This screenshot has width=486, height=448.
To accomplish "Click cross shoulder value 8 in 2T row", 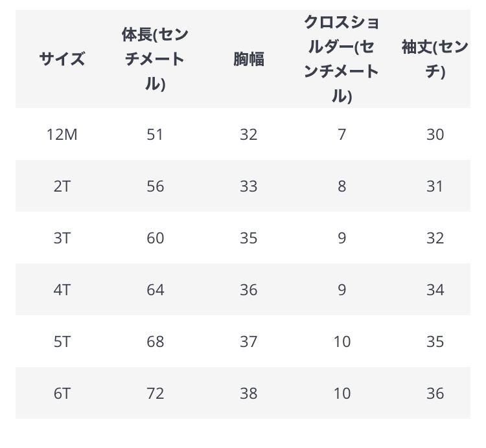I will [341, 186].
